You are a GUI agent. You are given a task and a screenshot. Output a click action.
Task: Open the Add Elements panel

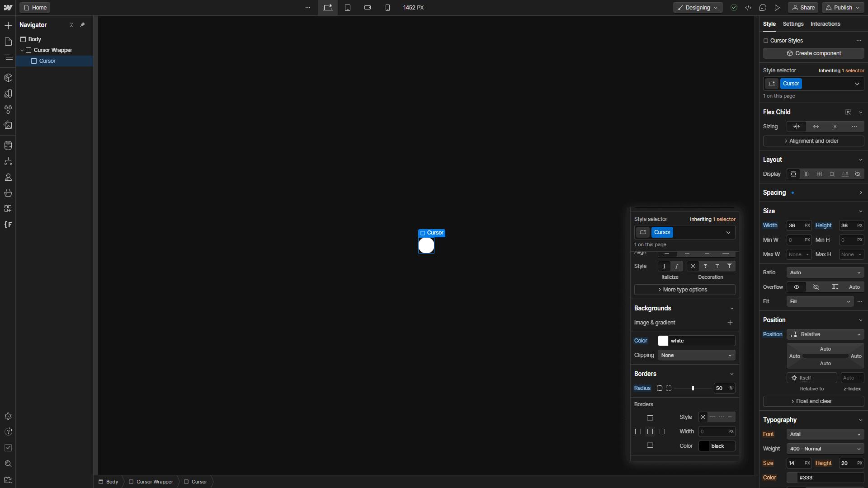click(x=8, y=26)
